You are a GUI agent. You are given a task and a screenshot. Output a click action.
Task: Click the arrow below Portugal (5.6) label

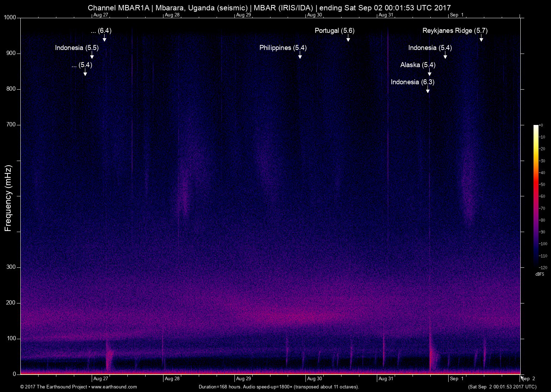pyautogui.click(x=348, y=39)
